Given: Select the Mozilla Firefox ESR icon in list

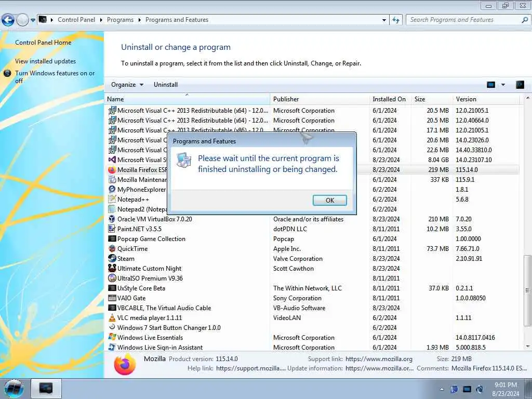Looking at the screenshot, I should click(x=112, y=170).
